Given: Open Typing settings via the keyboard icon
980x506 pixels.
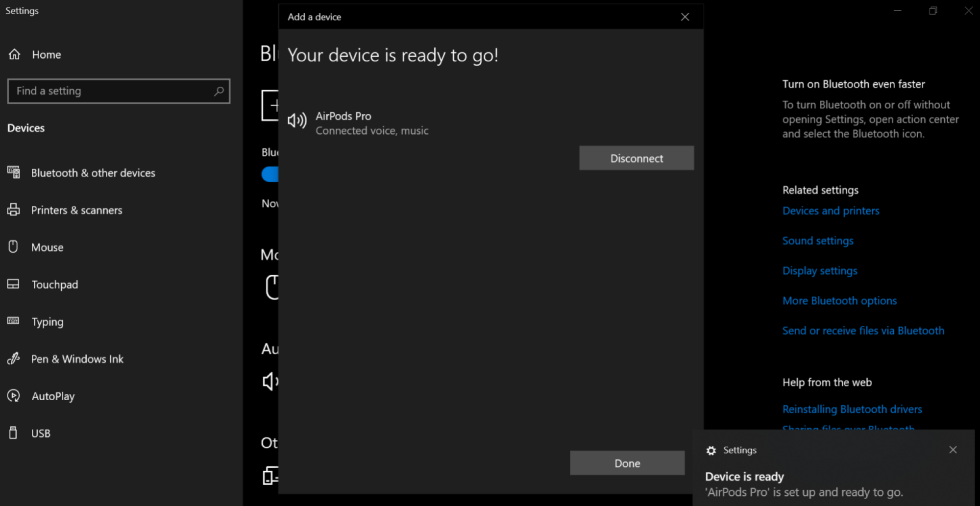Looking at the screenshot, I should [x=13, y=321].
